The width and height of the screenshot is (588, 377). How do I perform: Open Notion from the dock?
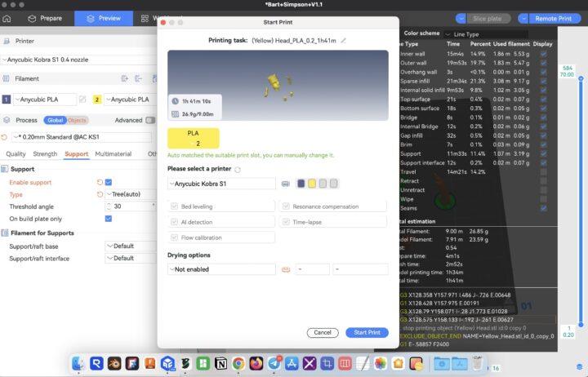(220, 363)
